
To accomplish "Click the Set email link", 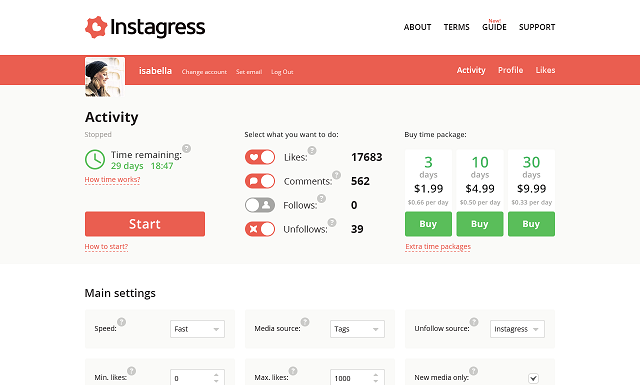I will tap(249, 72).
